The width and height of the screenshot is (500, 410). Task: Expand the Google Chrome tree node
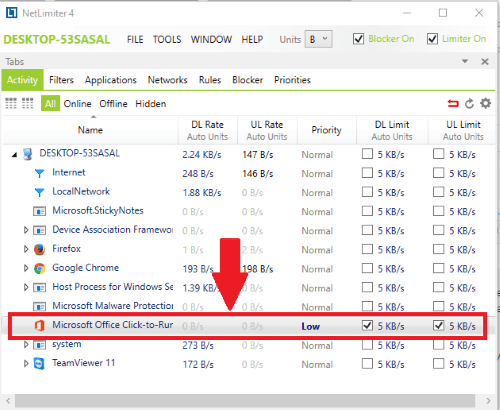click(26, 268)
